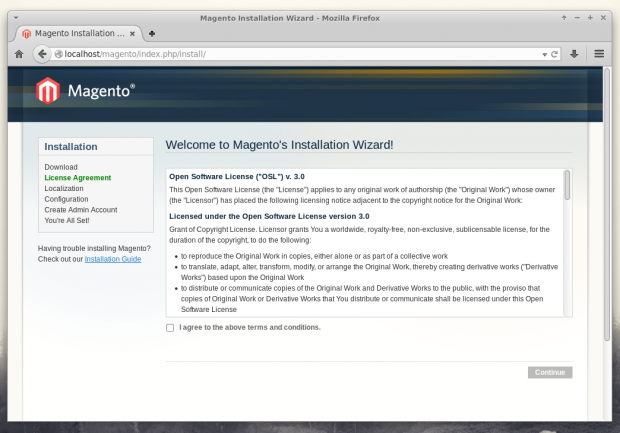The height and width of the screenshot is (433, 620).
Task: Click 'Create Admin Account' step
Action: (x=81, y=210)
